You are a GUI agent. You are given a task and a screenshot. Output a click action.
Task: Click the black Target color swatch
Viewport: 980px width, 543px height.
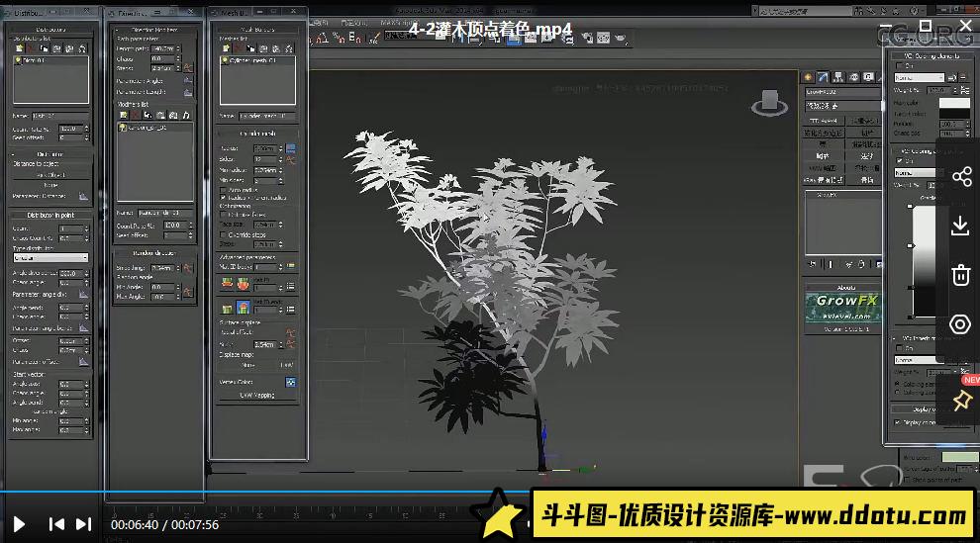[954, 114]
